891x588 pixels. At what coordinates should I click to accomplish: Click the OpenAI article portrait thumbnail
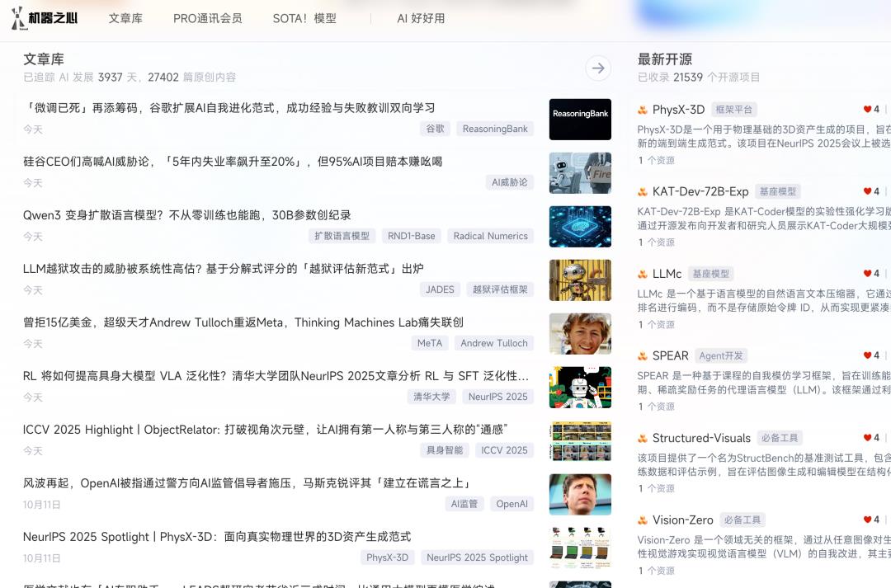point(580,494)
